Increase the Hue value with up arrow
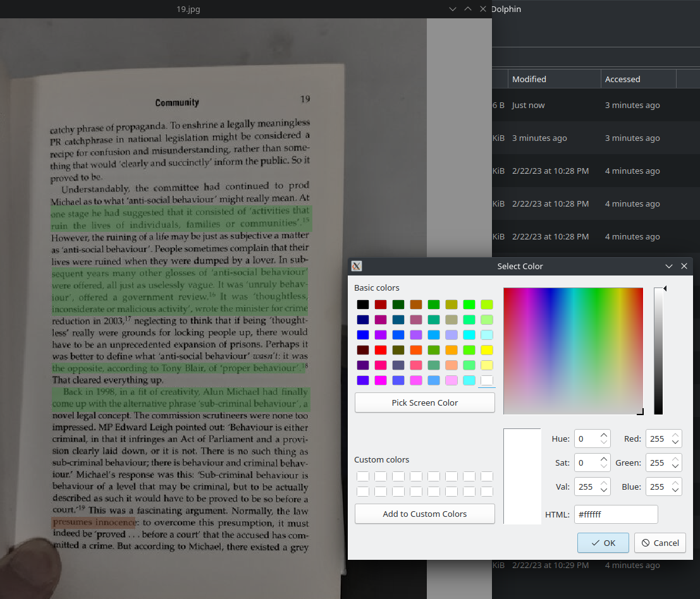The height and width of the screenshot is (599, 700). point(604,435)
